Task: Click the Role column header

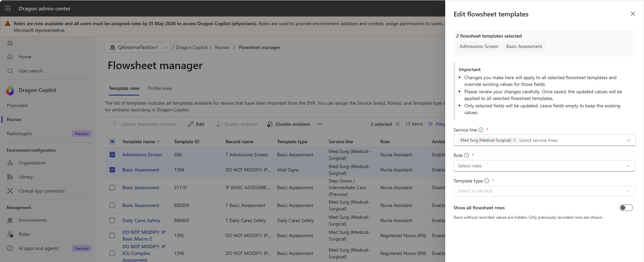Action: (385, 142)
